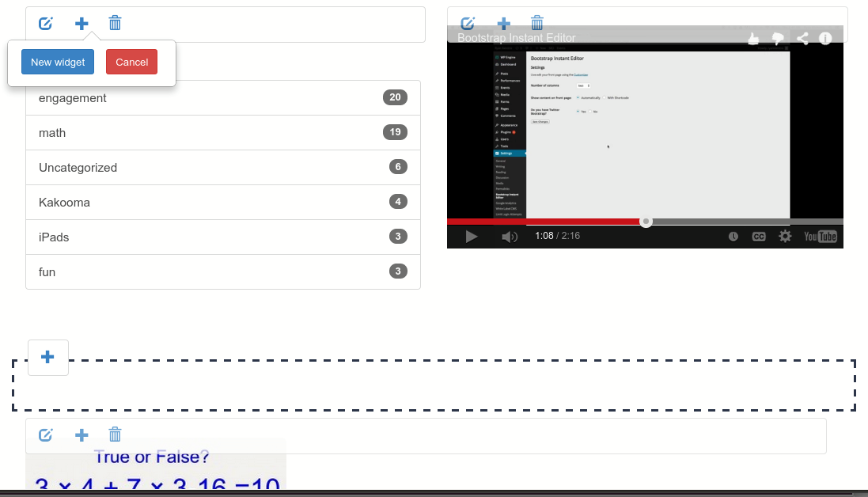This screenshot has height=497, width=868.
Task: Click the YouTube logo in player
Action: 821,237
